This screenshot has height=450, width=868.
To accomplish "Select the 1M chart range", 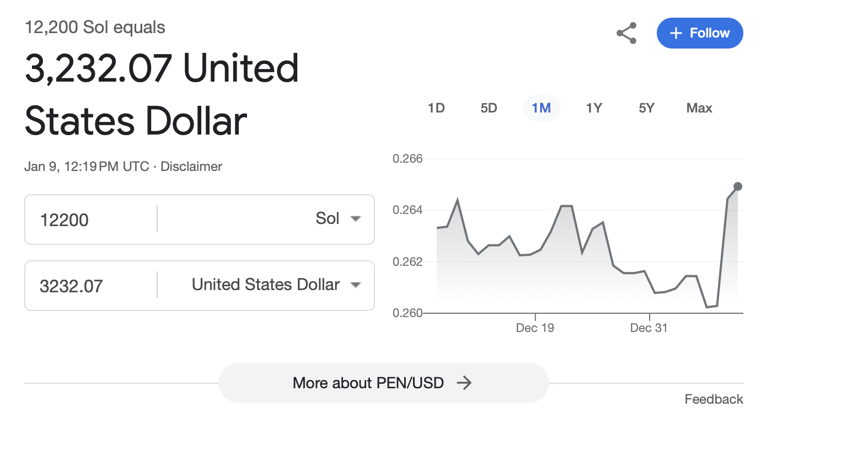I will pyautogui.click(x=542, y=108).
